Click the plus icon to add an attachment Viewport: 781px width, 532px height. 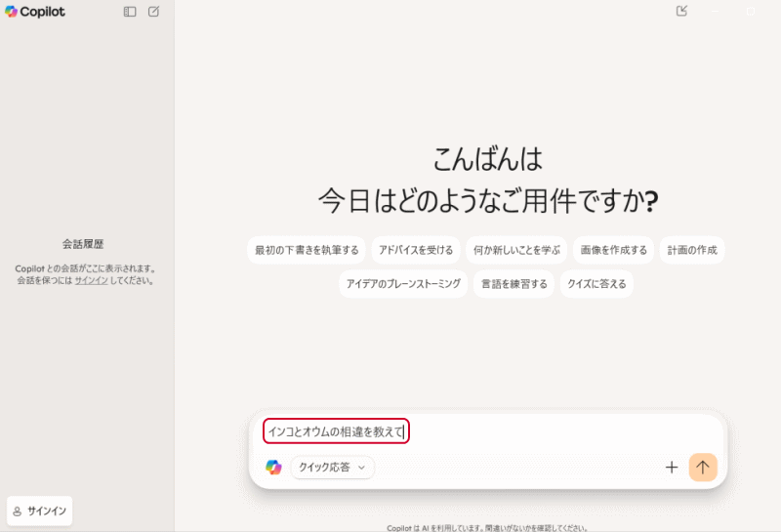pyautogui.click(x=672, y=468)
